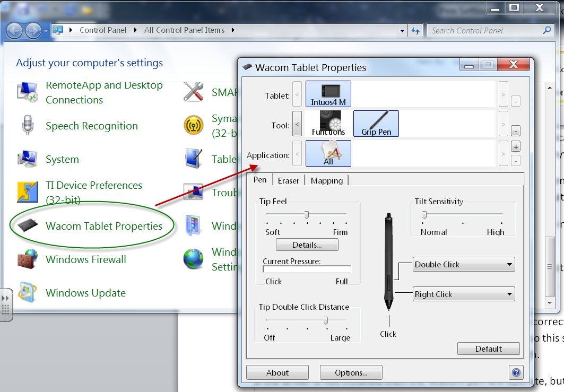Remove application using Application row minus button
The height and width of the screenshot is (392, 564).
point(516,161)
